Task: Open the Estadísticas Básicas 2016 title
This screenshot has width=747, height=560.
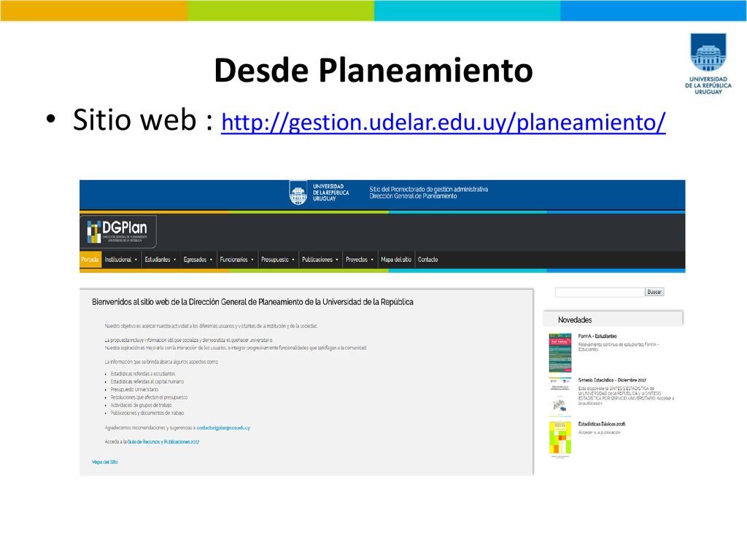Action: 602,424
